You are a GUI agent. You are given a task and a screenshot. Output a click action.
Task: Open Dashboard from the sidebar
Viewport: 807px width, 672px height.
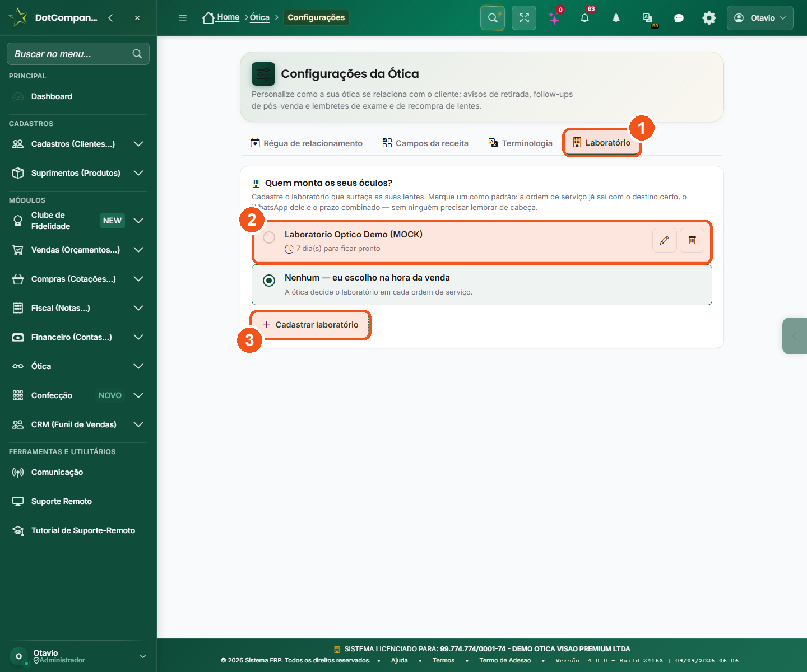pos(78,96)
